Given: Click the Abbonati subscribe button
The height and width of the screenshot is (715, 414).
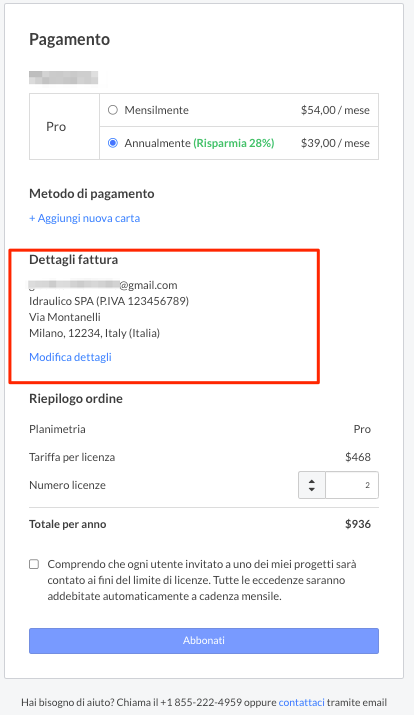Looking at the screenshot, I should 204,641.
